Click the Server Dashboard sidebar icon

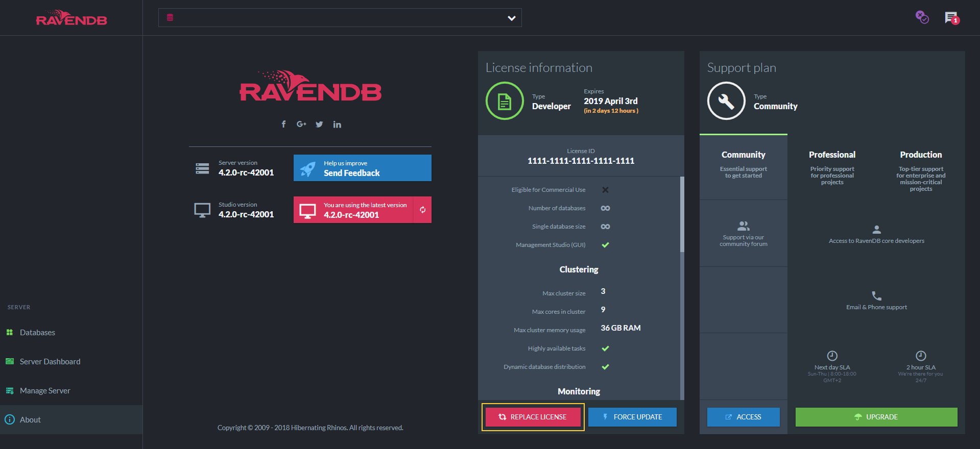point(10,361)
